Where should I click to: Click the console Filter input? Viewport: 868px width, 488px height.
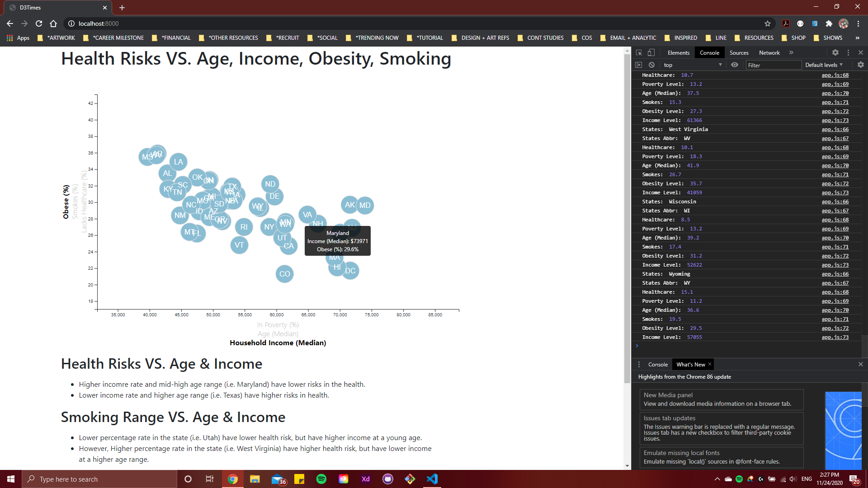point(773,65)
